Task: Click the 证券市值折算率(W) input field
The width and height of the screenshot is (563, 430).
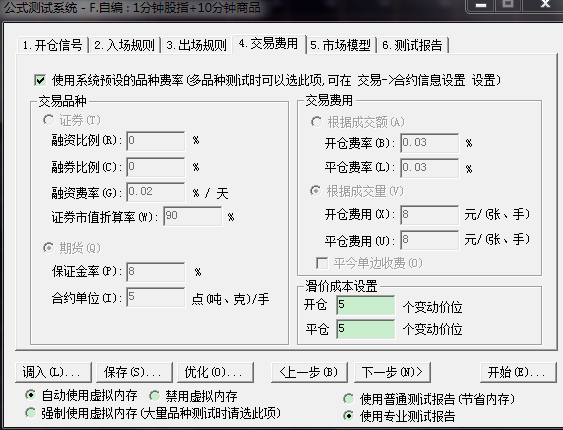Action: point(192,216)
